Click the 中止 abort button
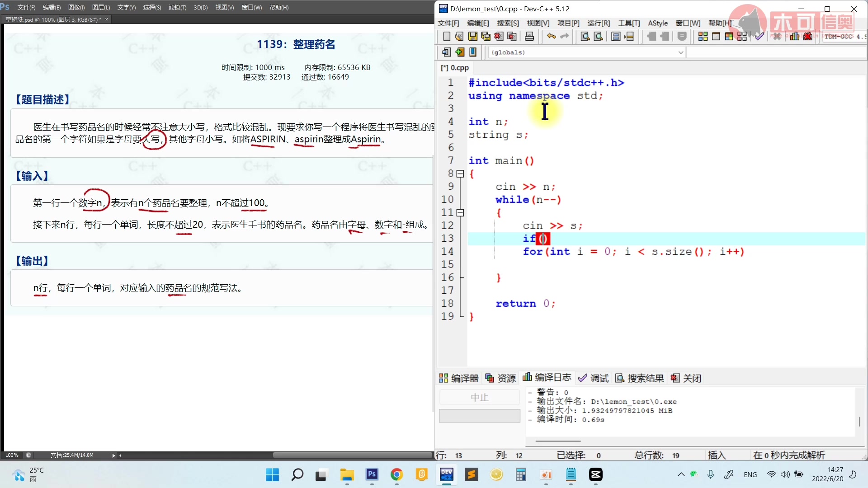 point(480,397)
